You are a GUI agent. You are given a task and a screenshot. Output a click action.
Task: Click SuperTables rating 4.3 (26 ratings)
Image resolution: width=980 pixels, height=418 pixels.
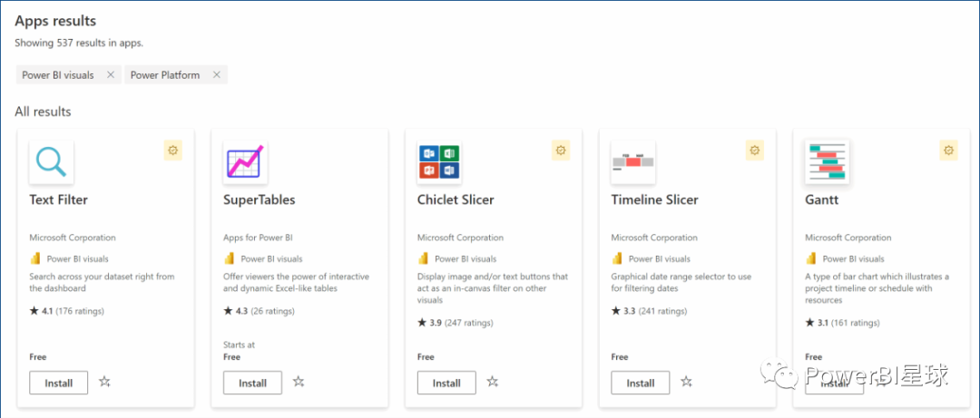(x=259, y=310)
